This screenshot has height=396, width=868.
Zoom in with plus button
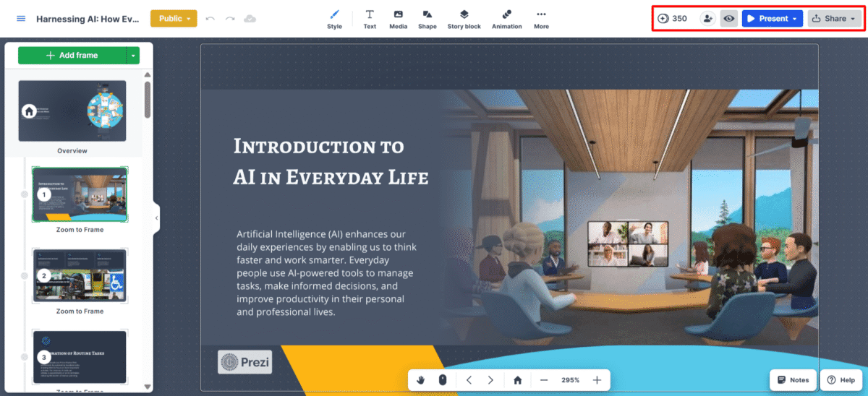(x=597, y=380)
